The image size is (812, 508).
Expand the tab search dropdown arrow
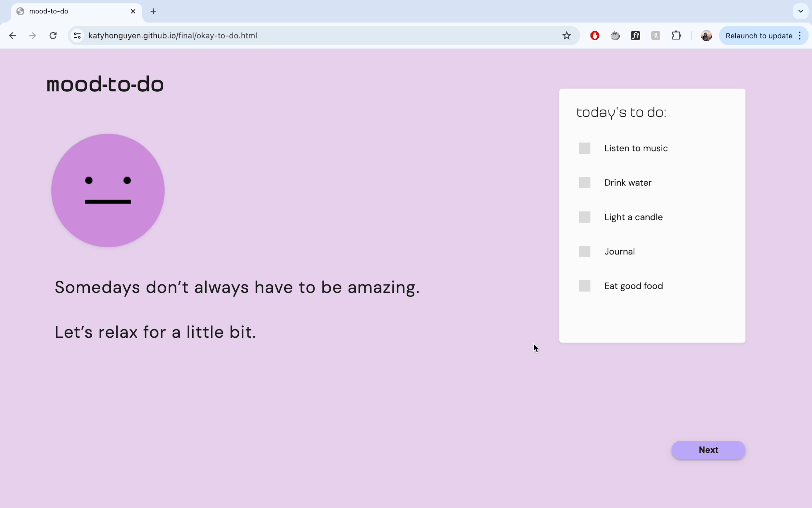tap(800, 11)
